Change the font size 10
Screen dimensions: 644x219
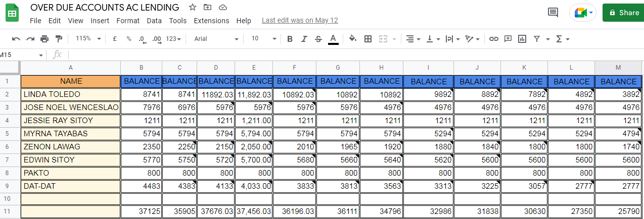(263, 39)
